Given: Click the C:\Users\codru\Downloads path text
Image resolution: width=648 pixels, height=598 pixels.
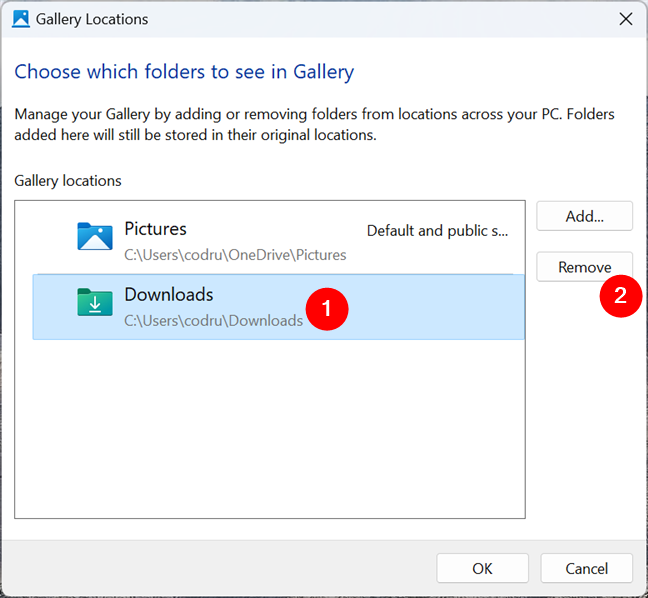Looking at the screenshot, I should 214,321.
